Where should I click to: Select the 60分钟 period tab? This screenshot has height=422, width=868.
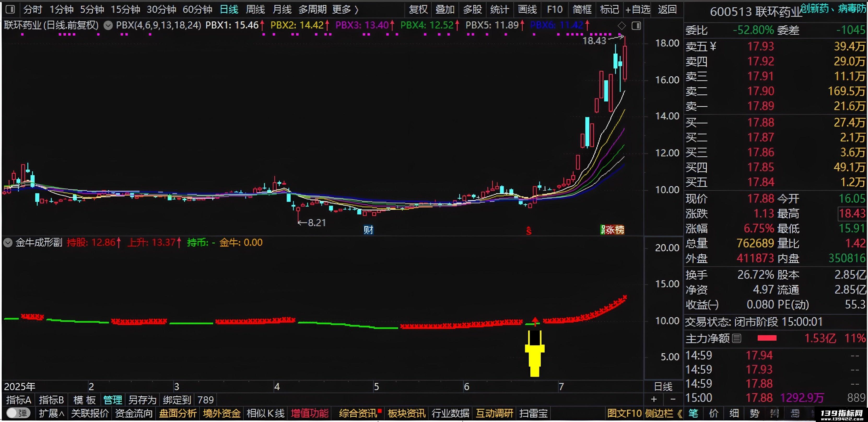click(197, 9)
